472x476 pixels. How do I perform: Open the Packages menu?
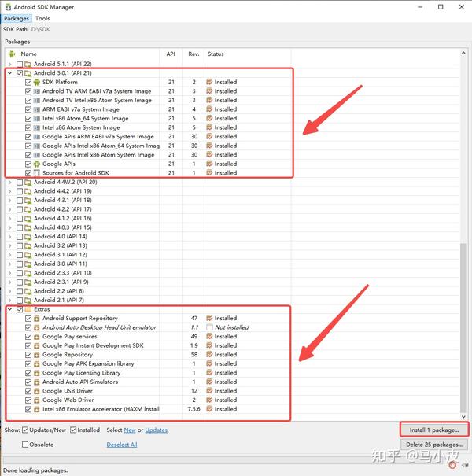coord(17,19)
